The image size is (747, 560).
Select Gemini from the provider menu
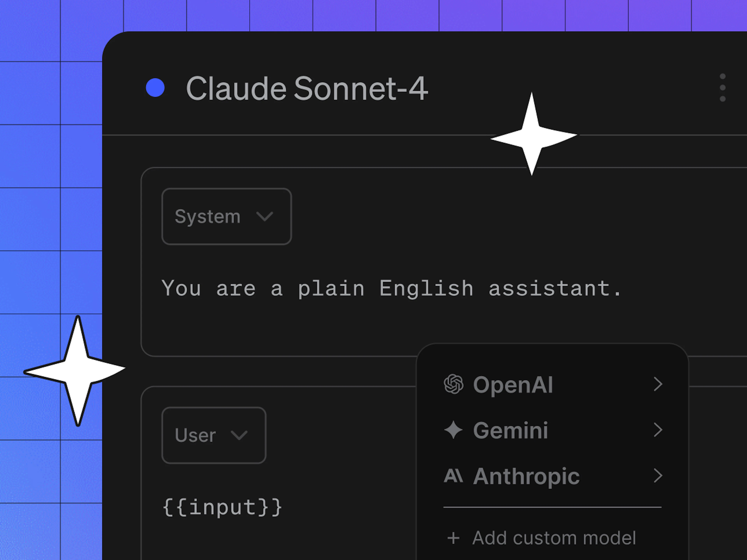point(552,430)
